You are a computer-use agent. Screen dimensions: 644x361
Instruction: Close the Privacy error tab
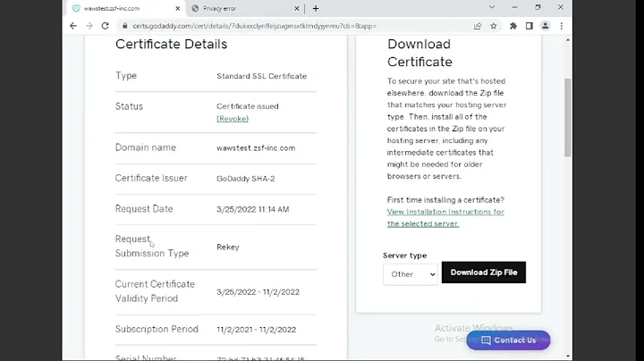click(297, 8)
